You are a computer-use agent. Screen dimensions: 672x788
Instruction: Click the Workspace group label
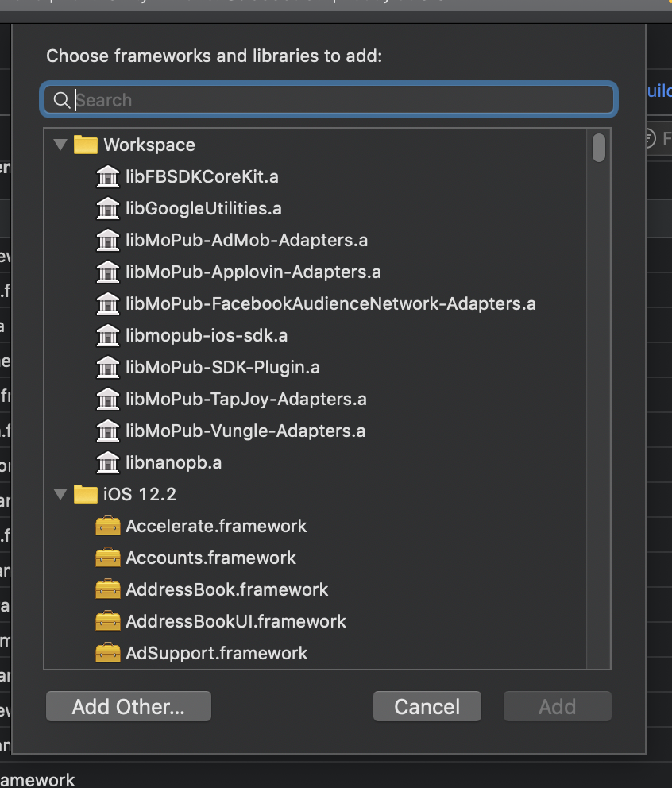pyautogui.click(x=149, y=145)
